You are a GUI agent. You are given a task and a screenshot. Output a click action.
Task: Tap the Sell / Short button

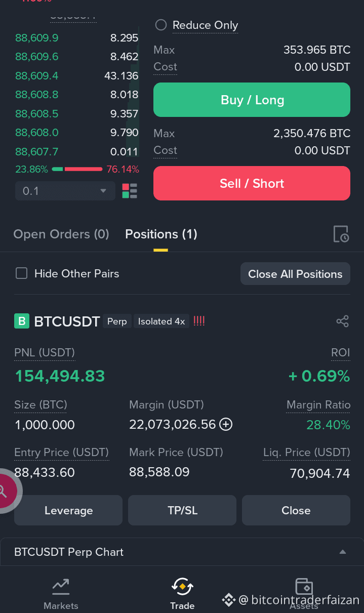coord(252,183)
